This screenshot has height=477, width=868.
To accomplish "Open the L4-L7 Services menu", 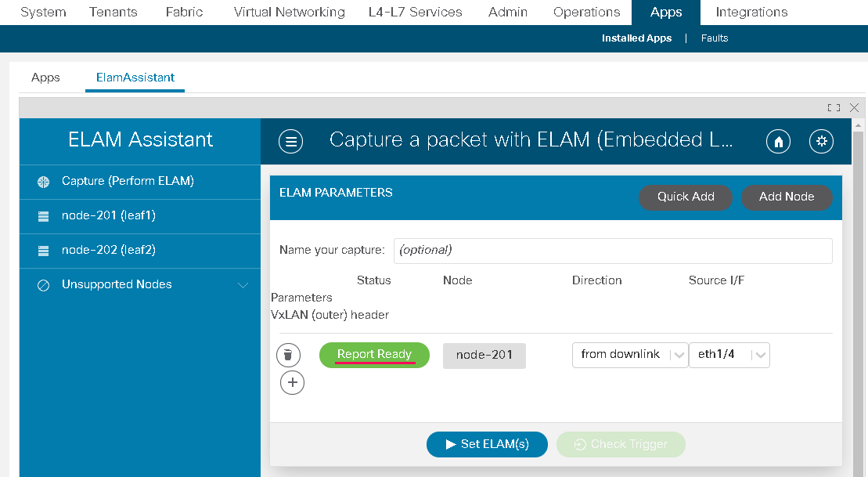I will point(415,13).
